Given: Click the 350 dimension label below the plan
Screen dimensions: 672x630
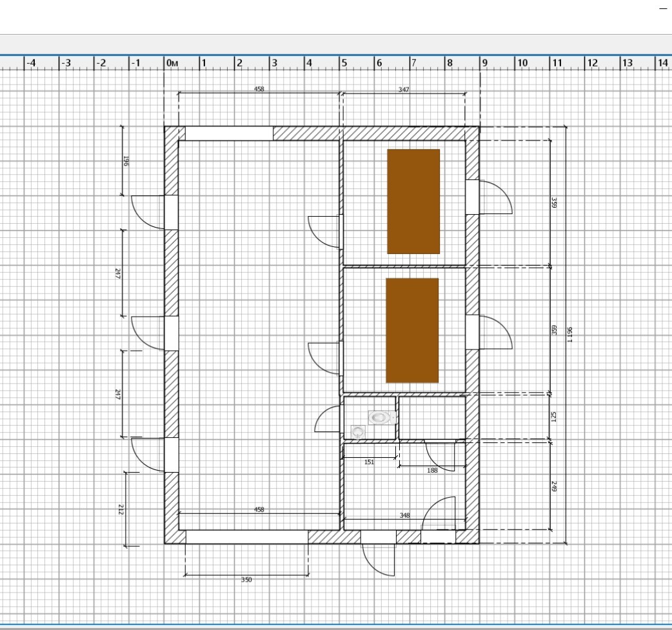Looking at the screenshot, I should (246, 580).
